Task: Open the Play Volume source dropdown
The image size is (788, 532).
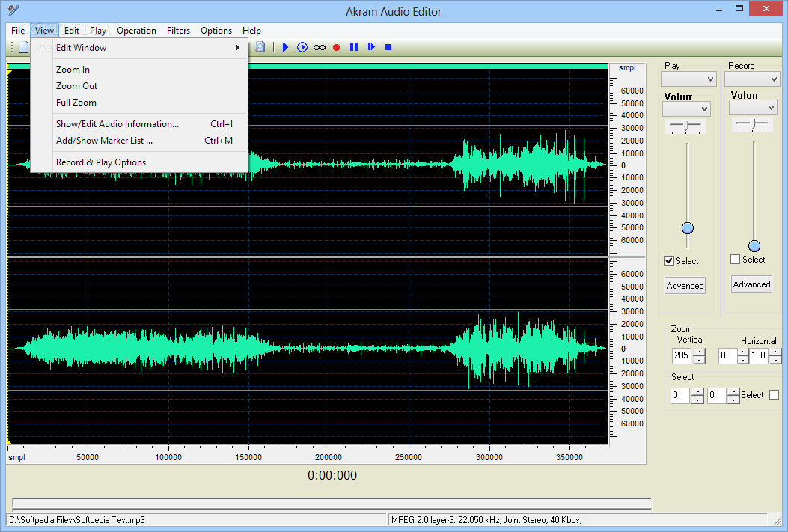Action: [x=686, y=108]
